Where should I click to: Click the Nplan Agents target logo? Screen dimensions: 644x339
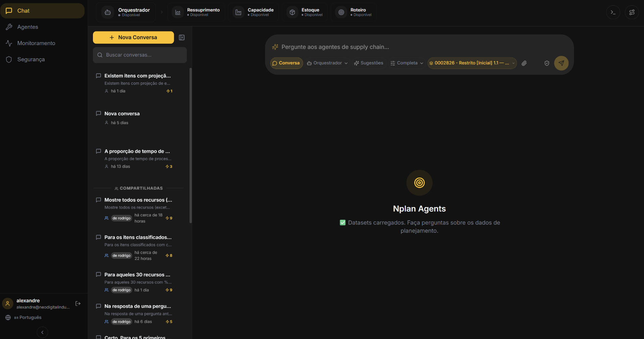[x=419, y=183]
